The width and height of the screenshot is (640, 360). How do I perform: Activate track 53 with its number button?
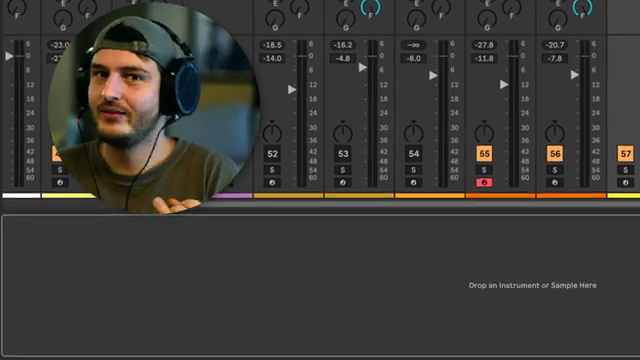343,154
